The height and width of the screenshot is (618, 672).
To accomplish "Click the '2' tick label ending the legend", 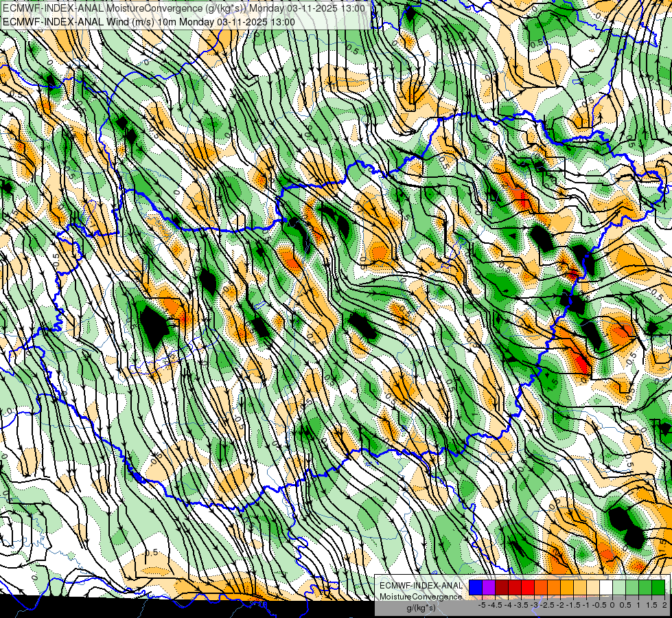I will [x=664, y=605].
